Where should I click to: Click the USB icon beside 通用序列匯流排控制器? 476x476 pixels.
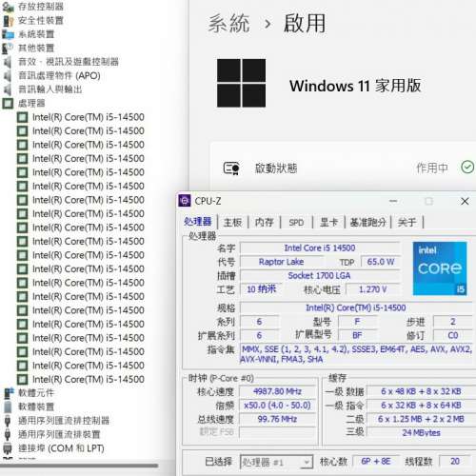[8, 421]
